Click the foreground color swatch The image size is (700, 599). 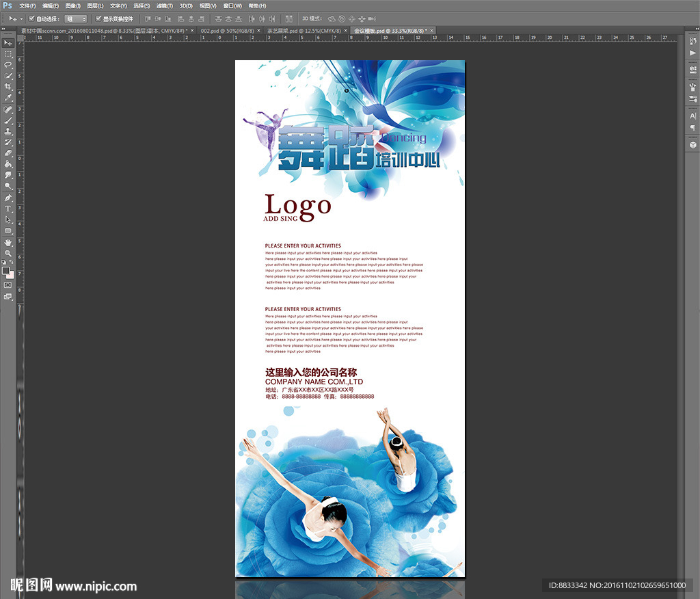tap(5, 271)
